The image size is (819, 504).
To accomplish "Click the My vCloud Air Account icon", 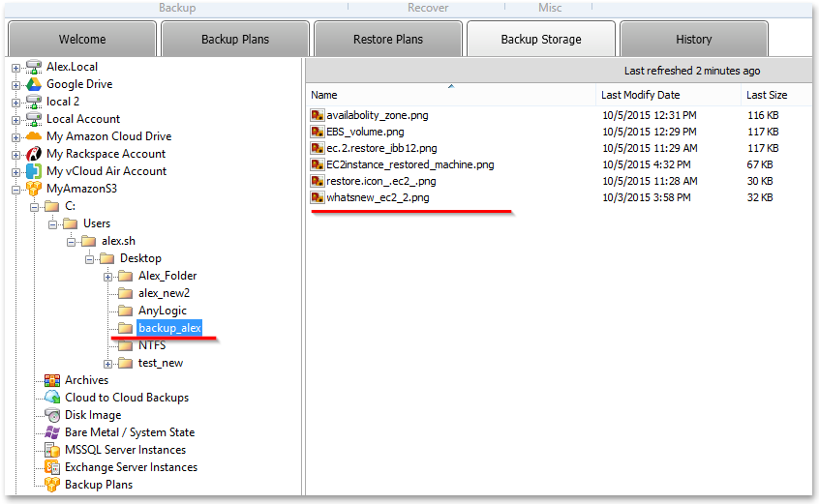I will [x=34, y=171].
